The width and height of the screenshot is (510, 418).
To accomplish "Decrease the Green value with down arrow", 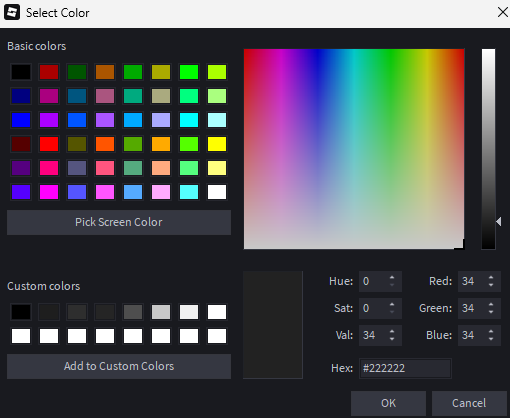I will pyautogui.click(x=491, y=312).
